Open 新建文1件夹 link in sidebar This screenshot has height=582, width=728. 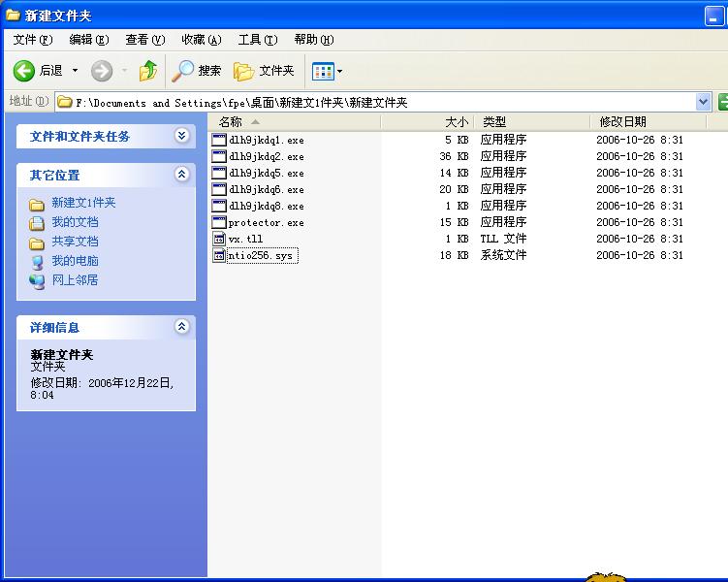83,203
